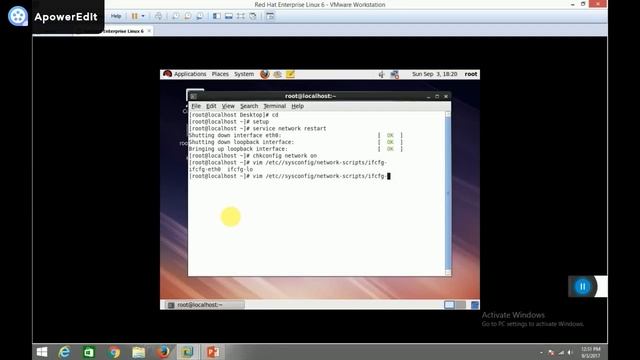The width and height of the screenshot is (640, 360).
Task: Open the terminal View menu
Action: (228, 106)
